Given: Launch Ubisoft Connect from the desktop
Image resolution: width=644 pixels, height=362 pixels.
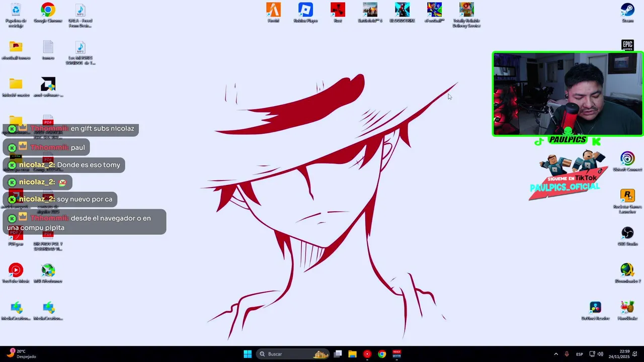Looking at the screenshot, I should pyautogui.click(x=627, y=162).
